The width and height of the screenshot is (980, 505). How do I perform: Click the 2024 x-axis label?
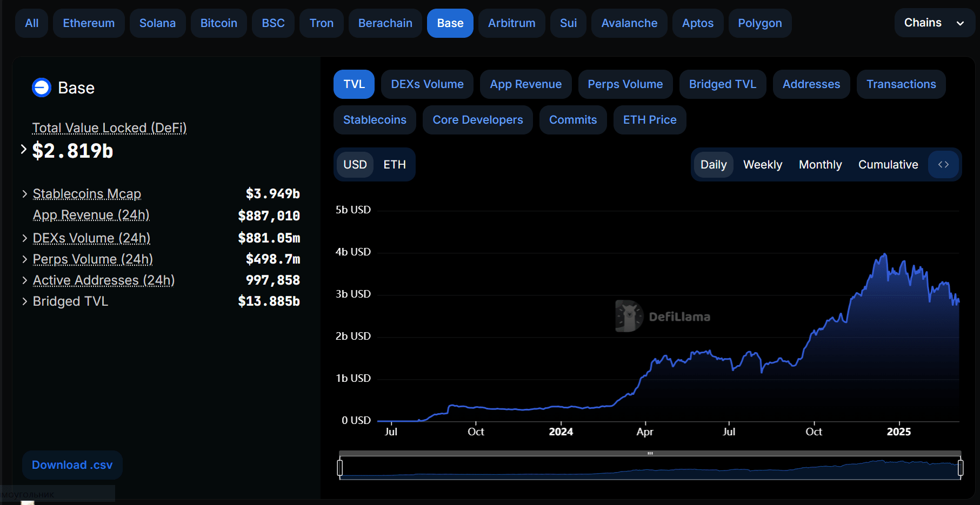click(x=561, y=432)
